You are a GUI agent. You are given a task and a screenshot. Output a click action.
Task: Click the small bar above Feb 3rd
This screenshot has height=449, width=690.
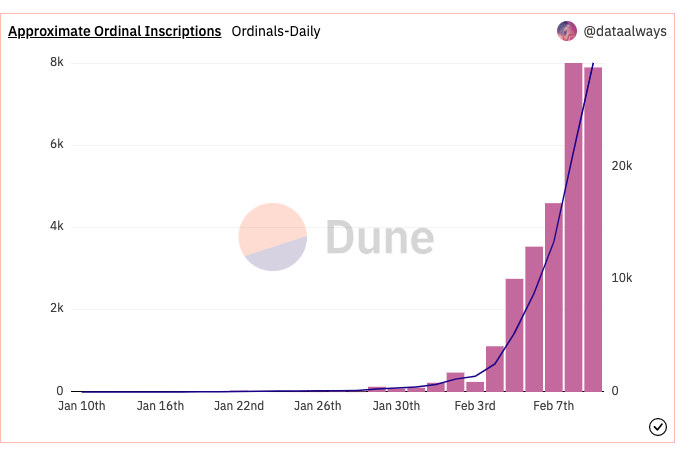tap(475, 385)
